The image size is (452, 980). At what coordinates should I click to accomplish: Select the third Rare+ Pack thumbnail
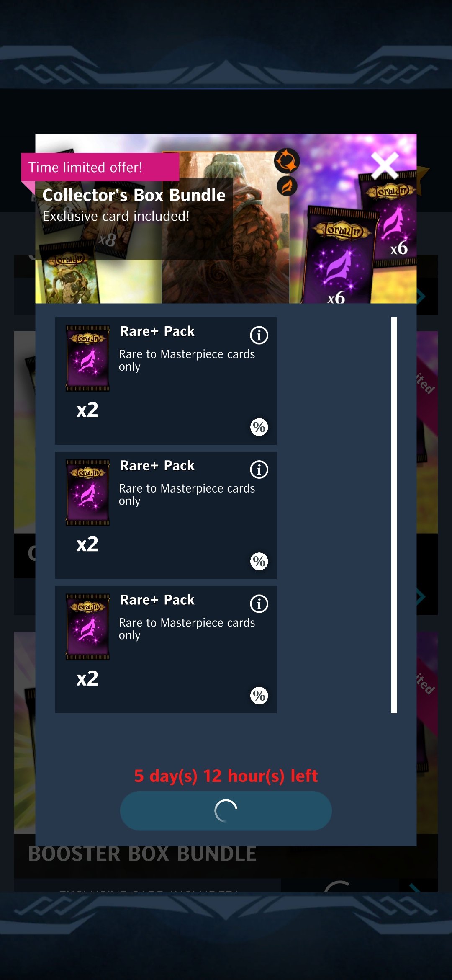tap(87, 627)
